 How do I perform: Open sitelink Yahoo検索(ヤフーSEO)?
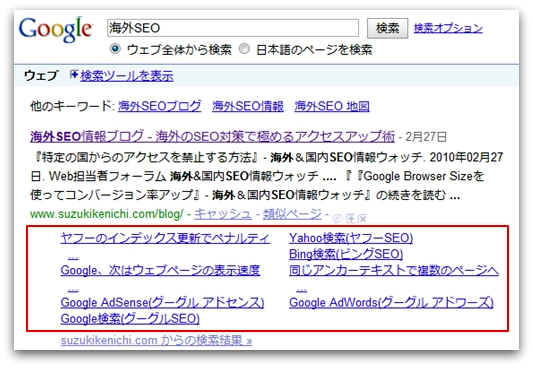click(351, 238)
